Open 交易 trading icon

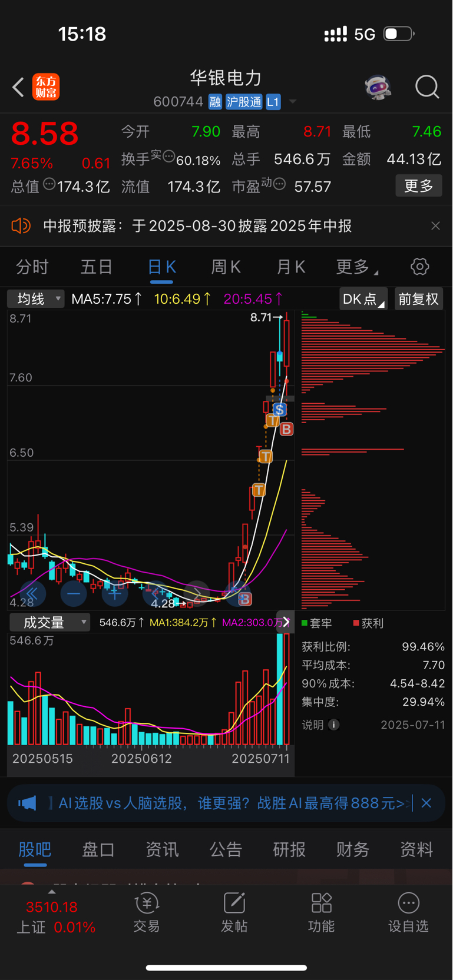(147, 902)
